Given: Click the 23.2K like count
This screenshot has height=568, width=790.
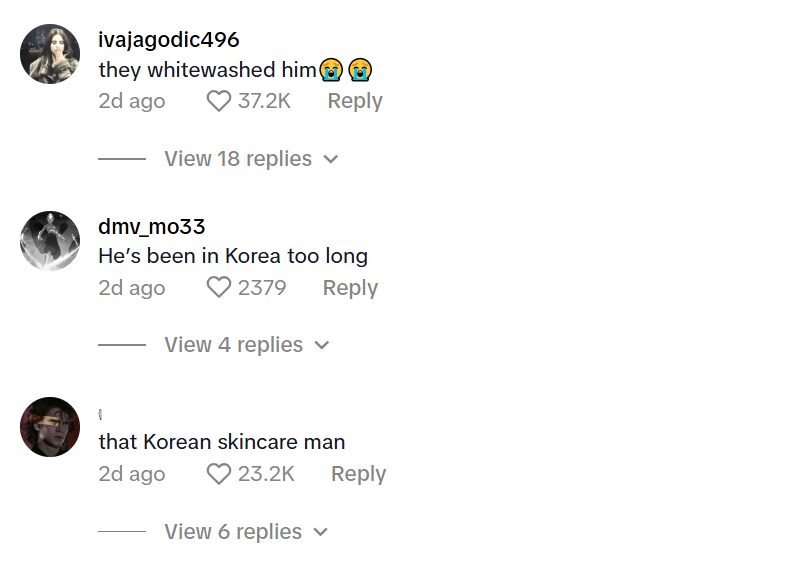Looking at the screenshot, I should 266,474.
